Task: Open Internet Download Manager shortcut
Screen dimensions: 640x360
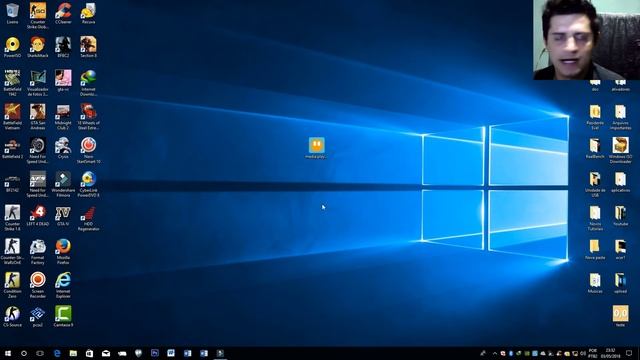Action: [x=88, y=83]
